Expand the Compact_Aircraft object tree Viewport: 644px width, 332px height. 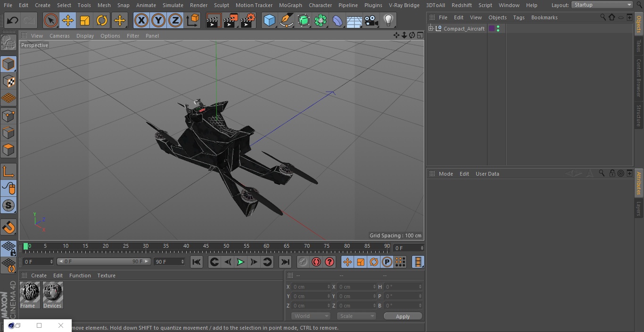point(430,29)
